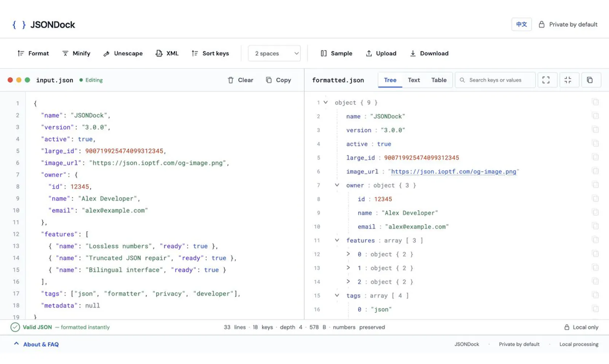
Task: Copy the features item 2 row value
Action: (x=595, y=281)
